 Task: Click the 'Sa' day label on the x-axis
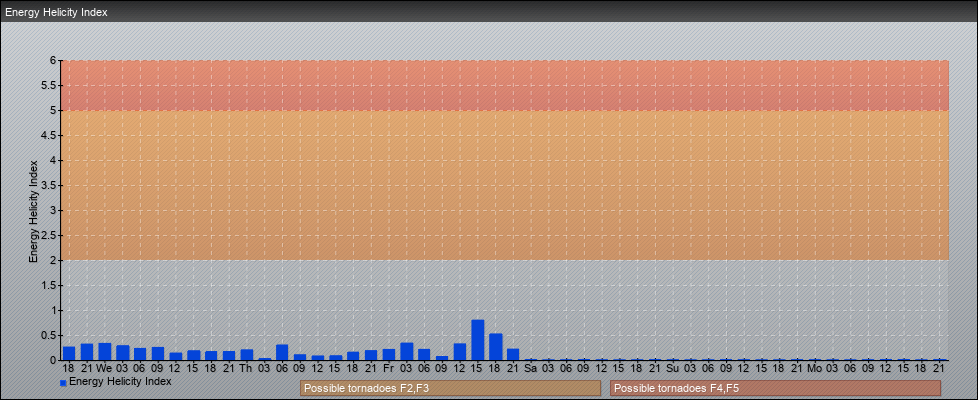[x=531, y=368]
